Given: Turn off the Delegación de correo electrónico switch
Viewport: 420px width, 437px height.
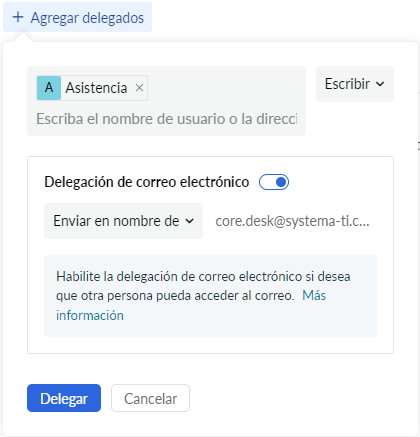Looking at the screenshot, I should coord(274,182).
